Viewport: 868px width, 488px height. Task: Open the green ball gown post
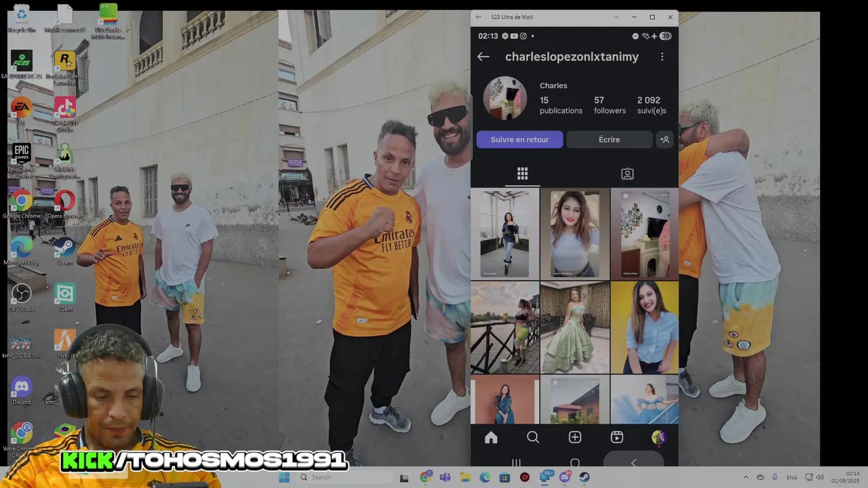click(x=575, y=327)
